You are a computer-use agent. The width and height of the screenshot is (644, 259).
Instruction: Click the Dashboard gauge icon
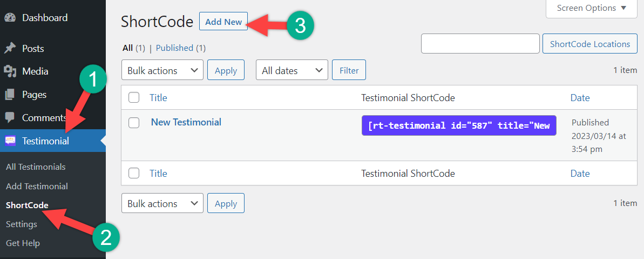[10, 18]
